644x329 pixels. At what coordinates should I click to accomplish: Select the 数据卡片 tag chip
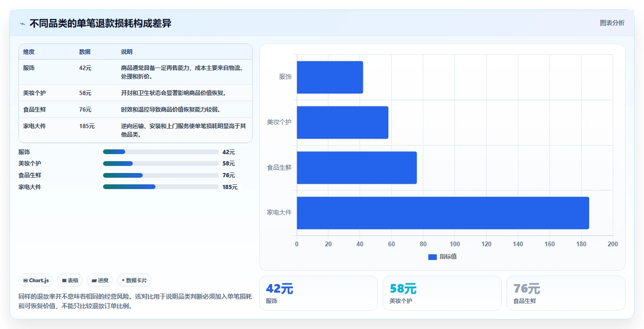coord(134,280)
